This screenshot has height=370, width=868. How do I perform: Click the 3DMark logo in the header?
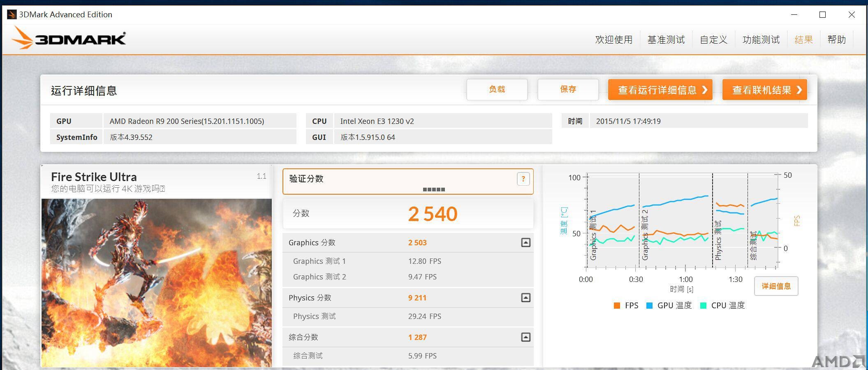[69, 38]
